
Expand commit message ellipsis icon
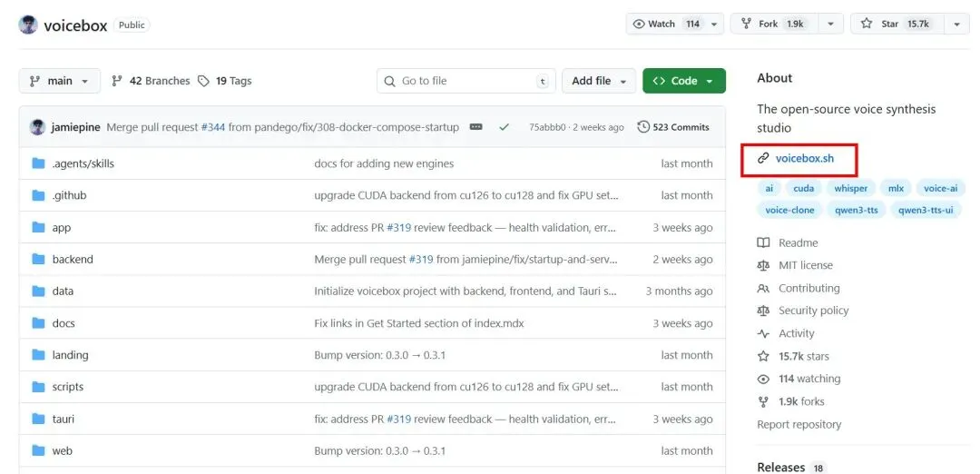pyautogui.click(x=475, y=127)
